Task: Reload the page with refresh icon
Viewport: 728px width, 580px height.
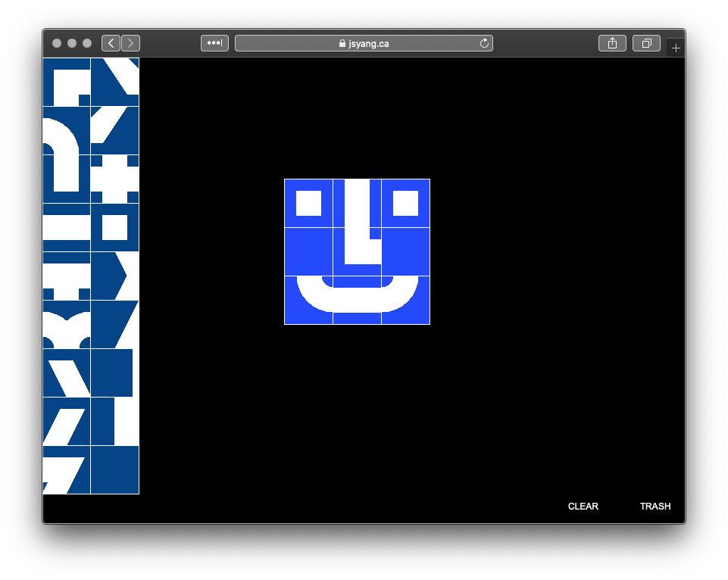Action: tap(484, 43)
